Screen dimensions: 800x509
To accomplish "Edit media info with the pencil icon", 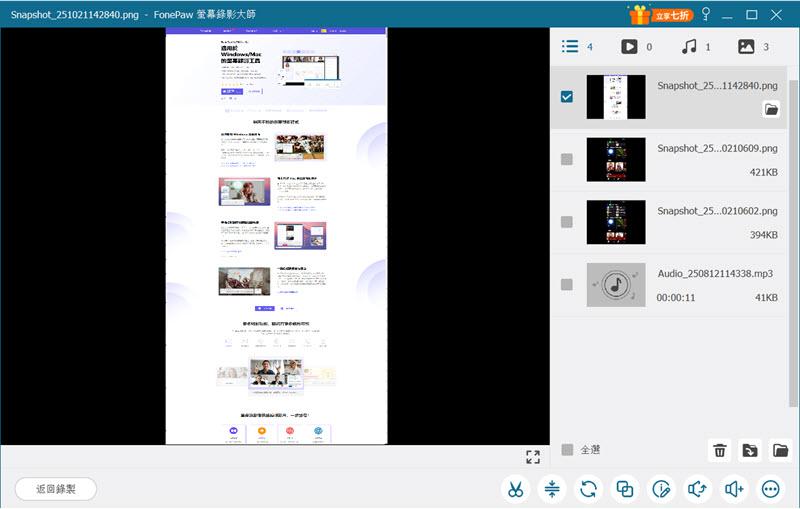I will click(661, 489).
